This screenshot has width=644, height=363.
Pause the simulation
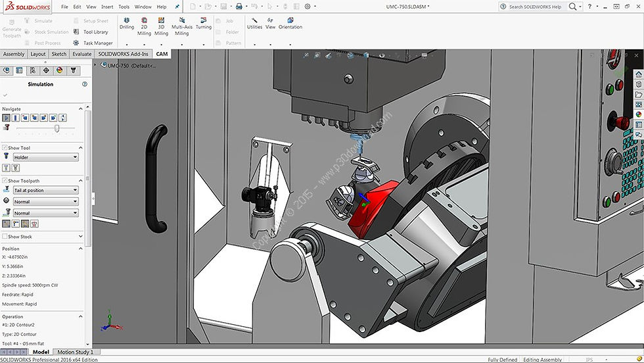point(16,118)
